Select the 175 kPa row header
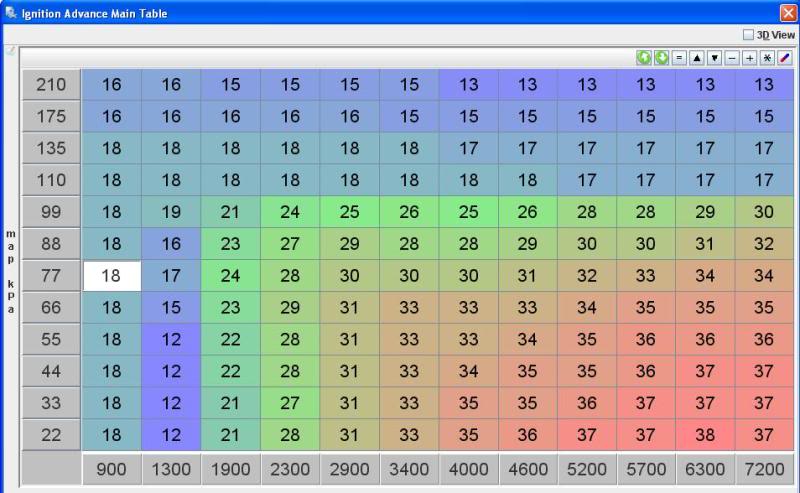This screenshot has width=800, height=493. [51, 116]
